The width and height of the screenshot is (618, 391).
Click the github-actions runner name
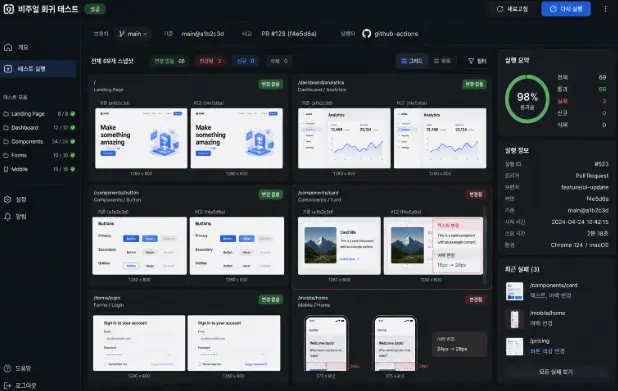point(396,34)
